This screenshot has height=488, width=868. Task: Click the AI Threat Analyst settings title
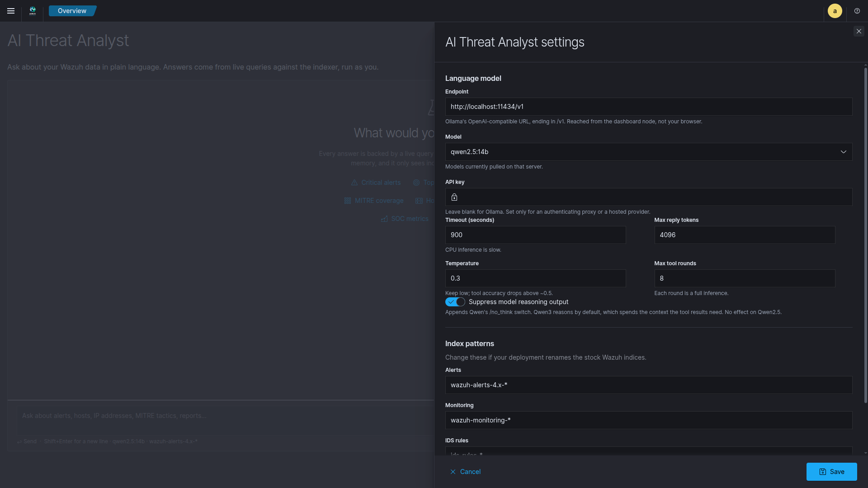point(514,42)
